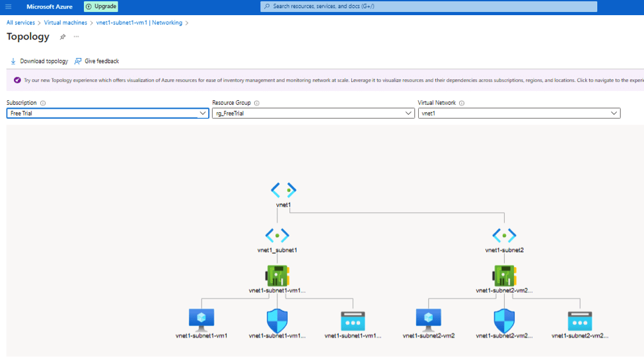Navigate to Virtual machines breadcrumb
The height and width of the screenshot is (357, 644).
click(65, 23)
